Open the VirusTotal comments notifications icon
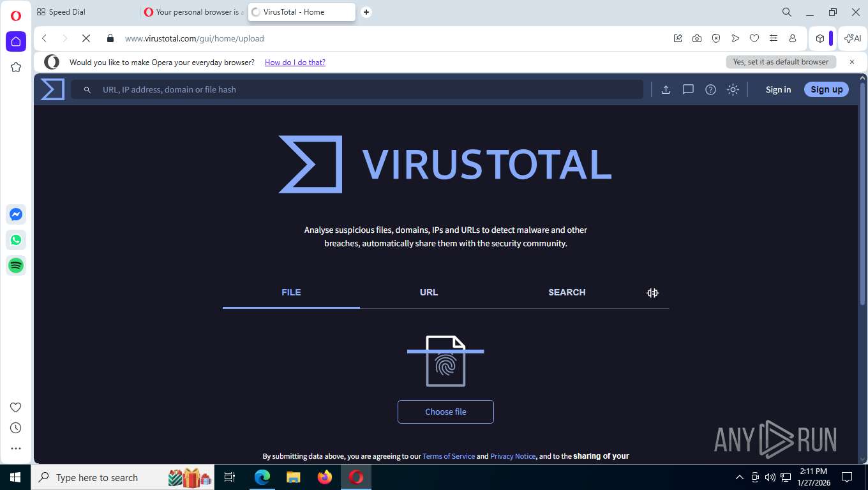 [688, 89]
